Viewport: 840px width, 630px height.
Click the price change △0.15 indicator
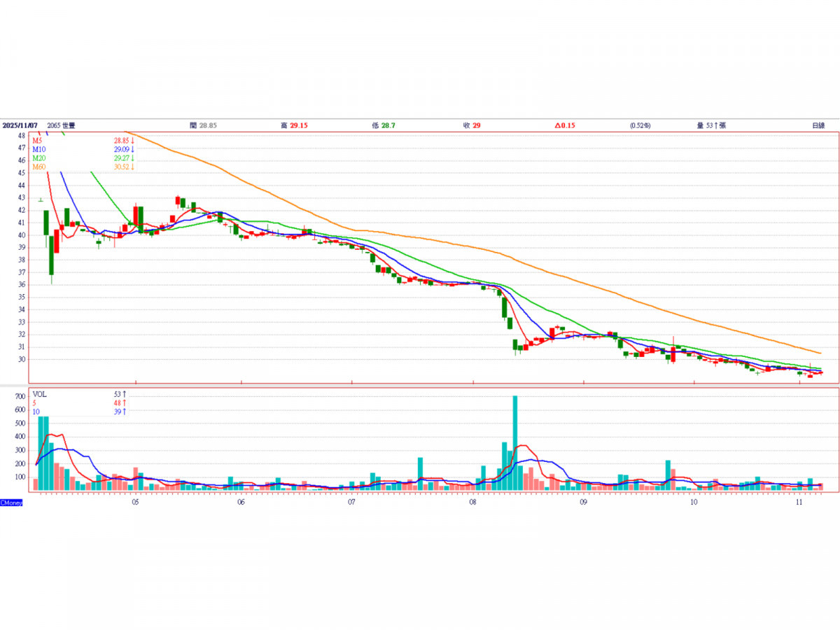tap(565, 125)
